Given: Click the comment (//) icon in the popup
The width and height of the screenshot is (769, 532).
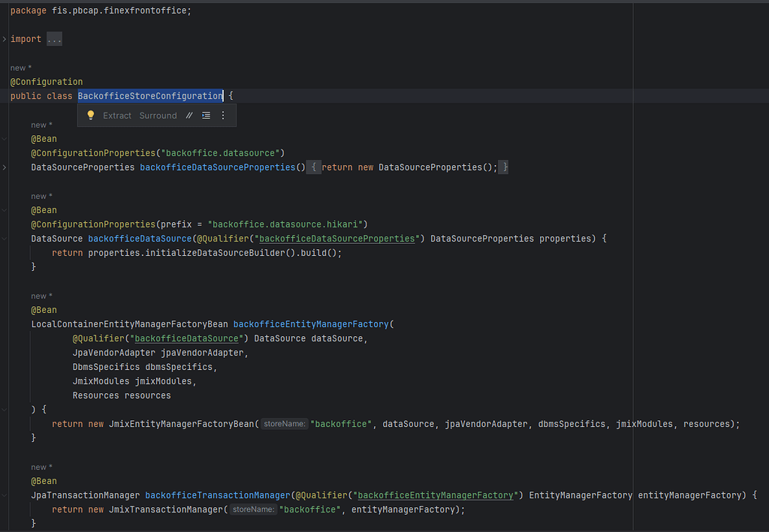Looking at the screenshot, I should (x=188, y=115).
